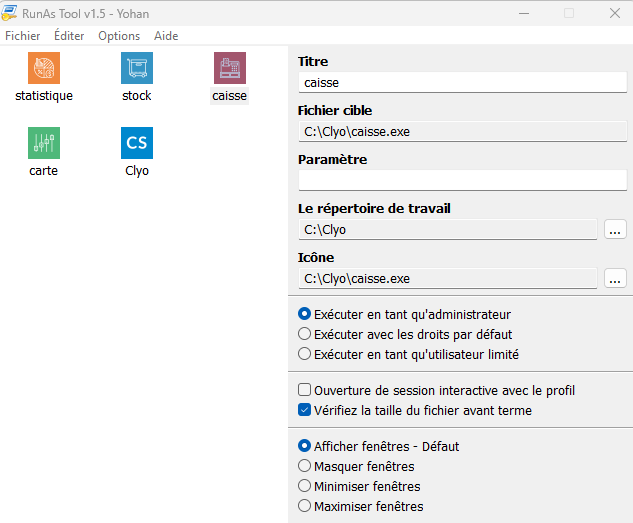Open the Éditer menu
The image size is (633, 523).
point(69,35)
